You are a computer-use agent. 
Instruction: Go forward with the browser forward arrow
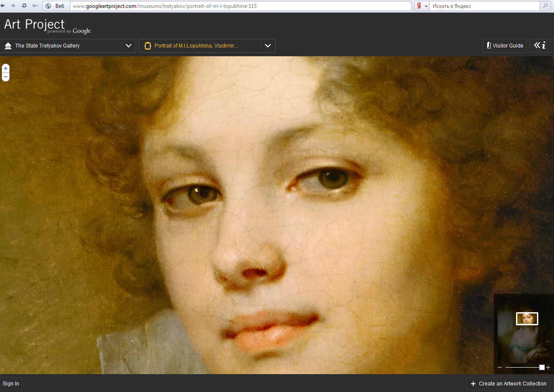pos(13,6)
